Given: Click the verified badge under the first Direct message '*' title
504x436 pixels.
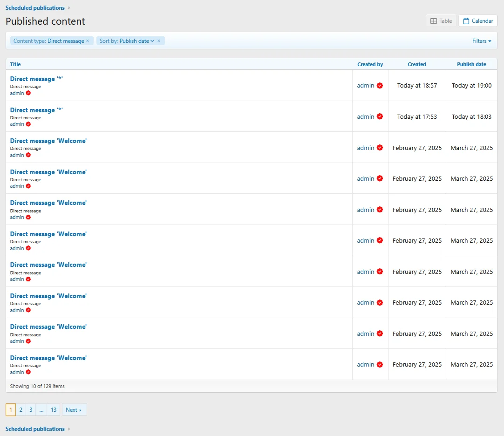Looking at the screenshot, I should [x=29, y=93].
